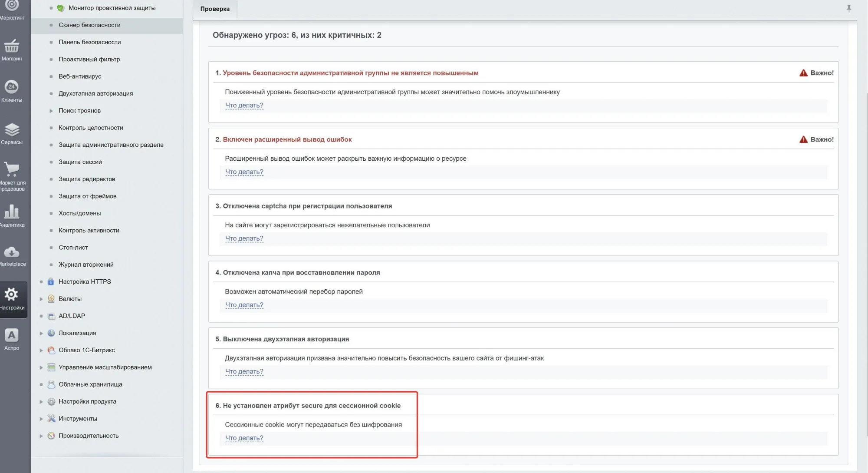
Task: Click the Сервисы layers icon
Action: coord(13,129)
